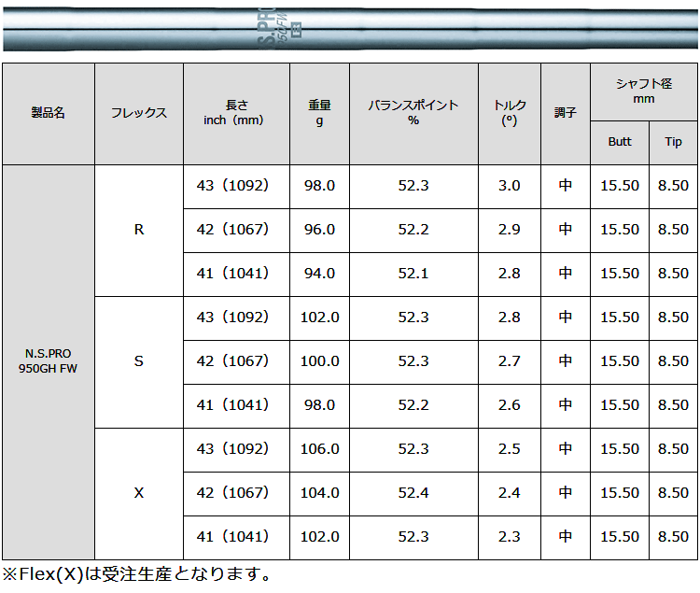Click torque value 2.3

pyautogui.click(x=510, y=537)
